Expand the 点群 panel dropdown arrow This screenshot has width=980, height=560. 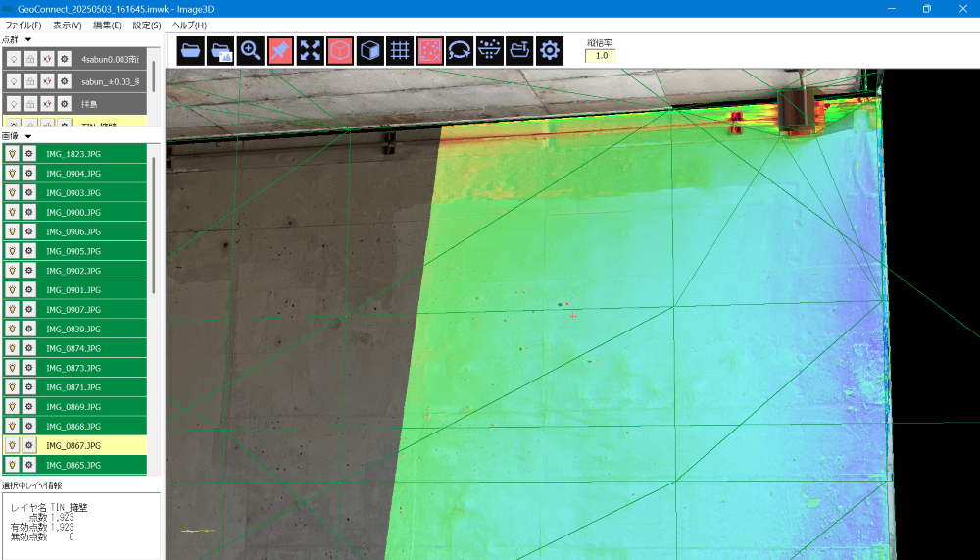(28, 39)
